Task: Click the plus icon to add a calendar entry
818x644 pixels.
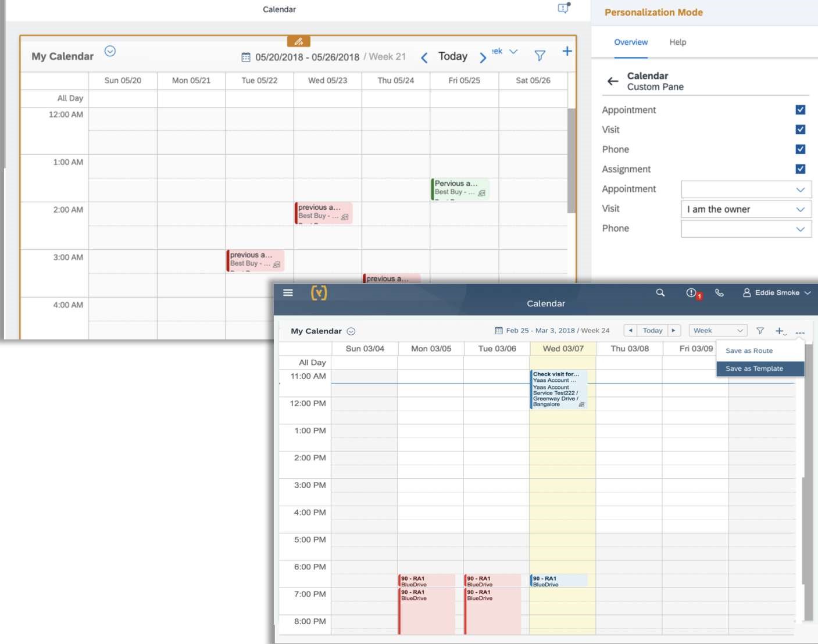Action: coord(780,330)
